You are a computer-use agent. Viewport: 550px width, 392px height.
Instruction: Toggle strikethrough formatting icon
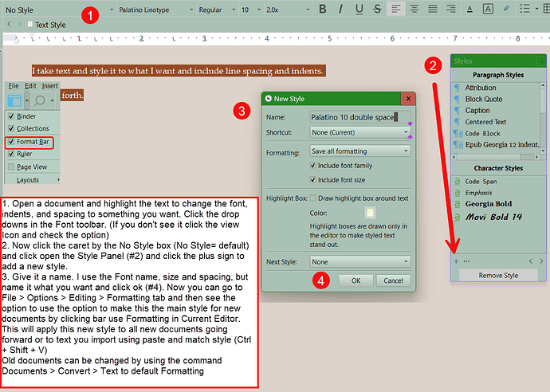tap(378, 10)
